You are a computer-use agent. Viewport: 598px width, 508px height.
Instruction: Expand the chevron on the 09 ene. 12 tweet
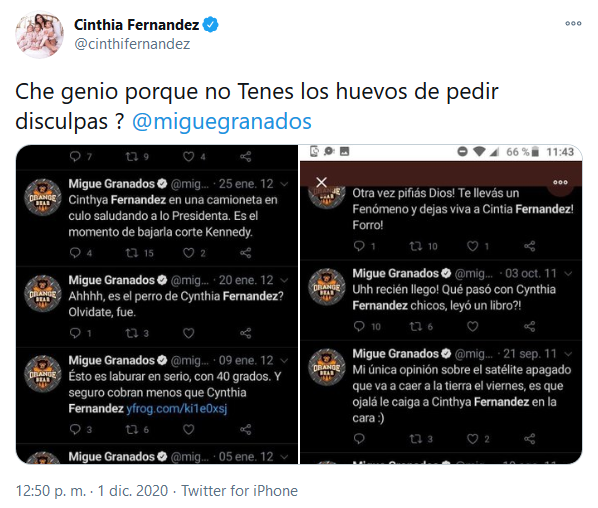284,360
